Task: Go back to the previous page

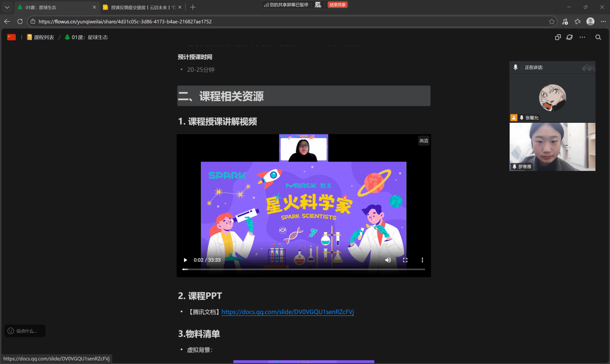Action: point(7,21)
